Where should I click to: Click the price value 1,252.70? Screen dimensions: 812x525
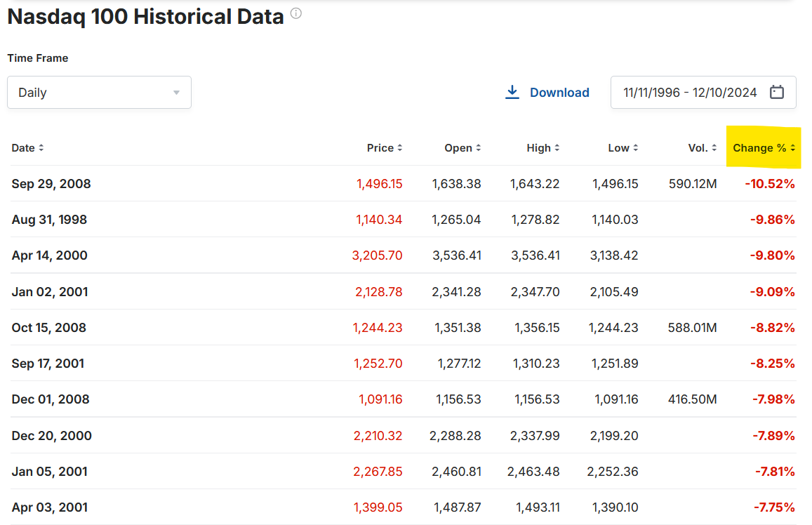(x=378, y=364)
